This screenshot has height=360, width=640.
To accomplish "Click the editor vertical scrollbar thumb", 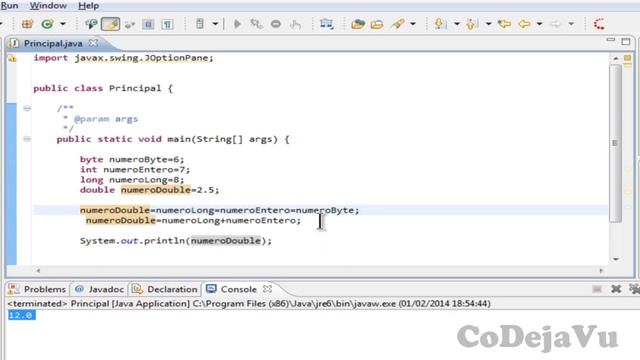I will (x=615, y=143).
